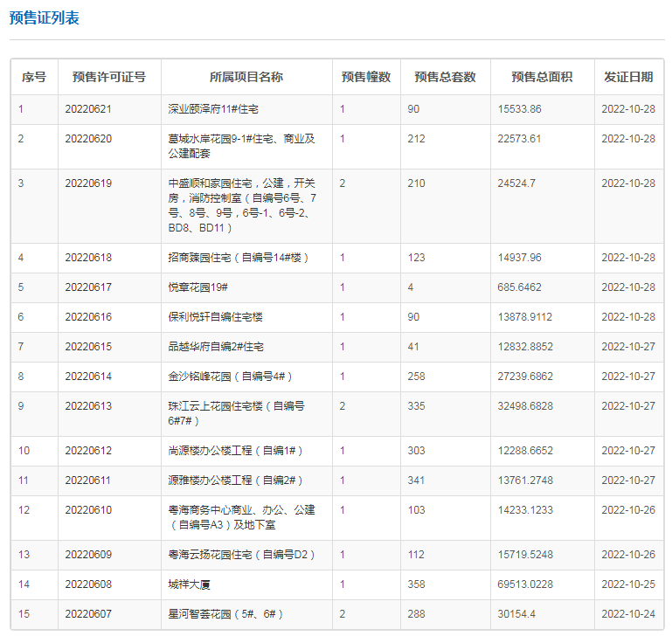Select project 招商臻园住宅（自编号14#楼）
This screenshot has width=672, height=636.
(x=239, y=258)
